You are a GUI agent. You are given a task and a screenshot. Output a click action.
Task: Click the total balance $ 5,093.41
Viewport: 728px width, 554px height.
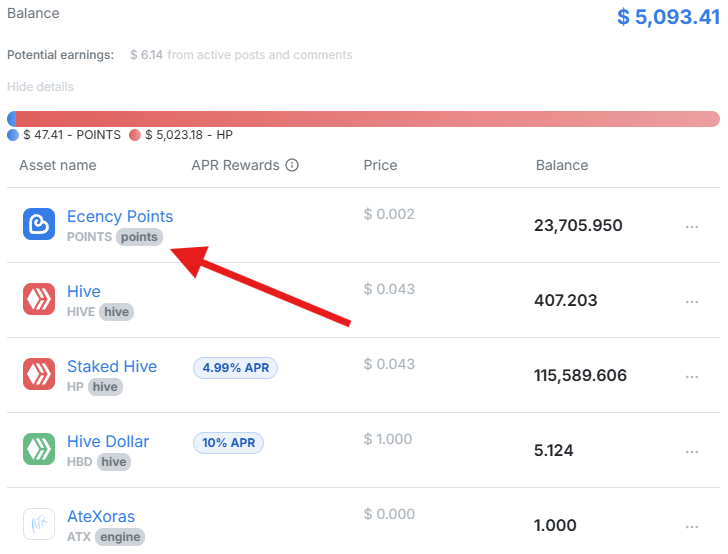[x=668, y=17]
